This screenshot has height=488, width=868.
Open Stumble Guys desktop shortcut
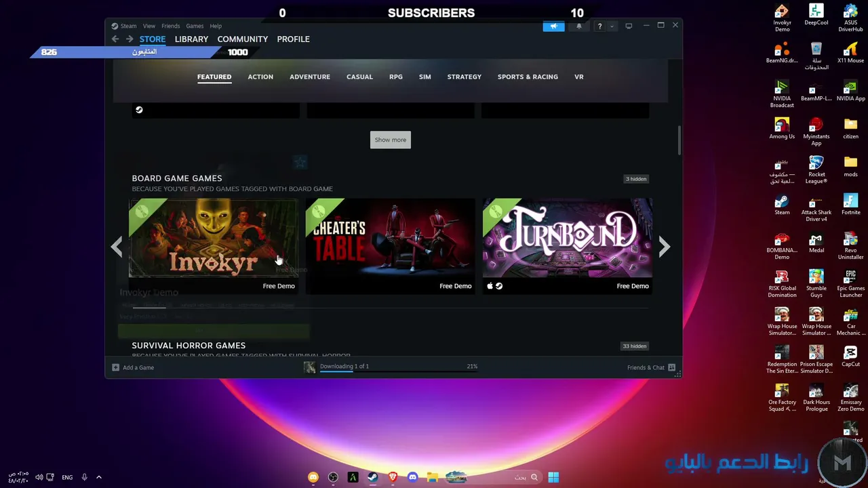816,283
